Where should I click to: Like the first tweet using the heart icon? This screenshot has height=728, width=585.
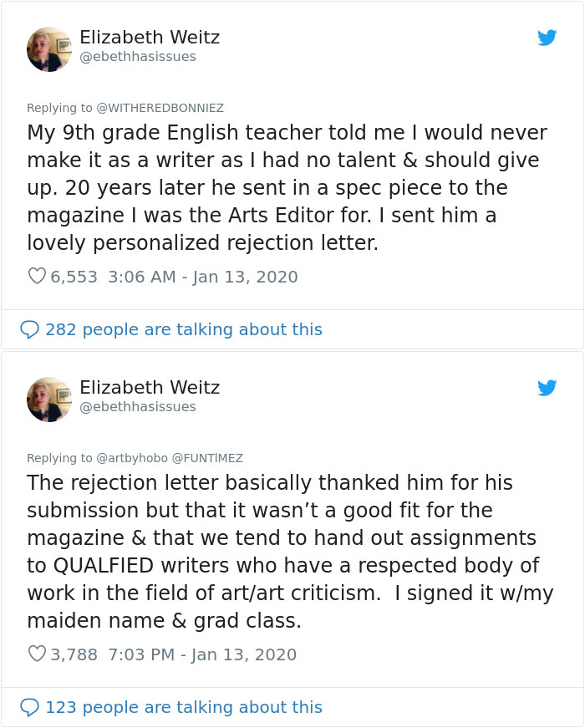[x=38, y=277]
